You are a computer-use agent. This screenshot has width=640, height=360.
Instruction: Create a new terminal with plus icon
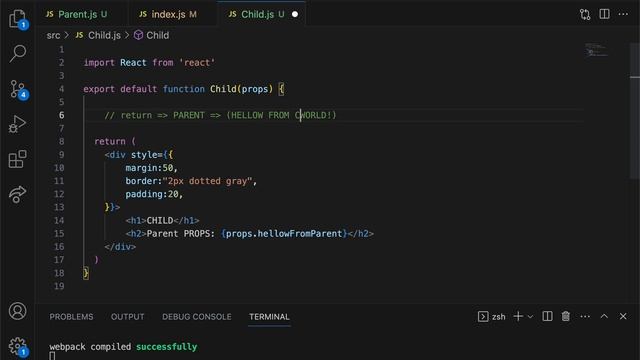518,316
